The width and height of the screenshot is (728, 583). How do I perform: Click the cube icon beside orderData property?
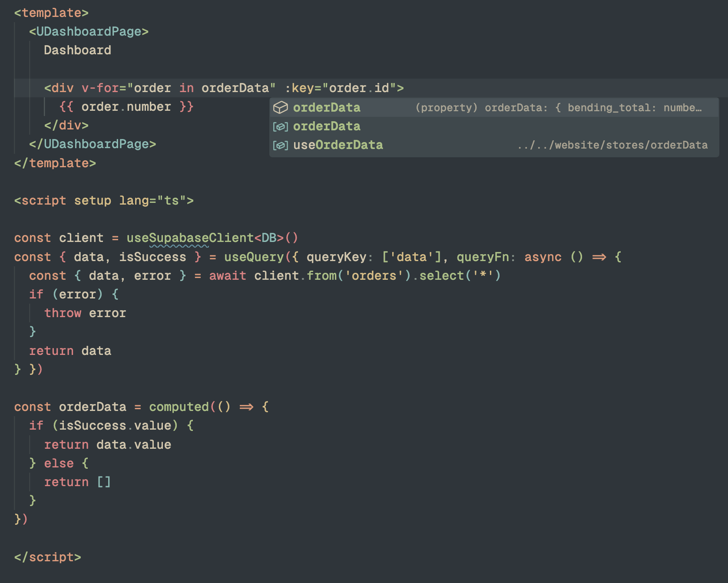281,108
